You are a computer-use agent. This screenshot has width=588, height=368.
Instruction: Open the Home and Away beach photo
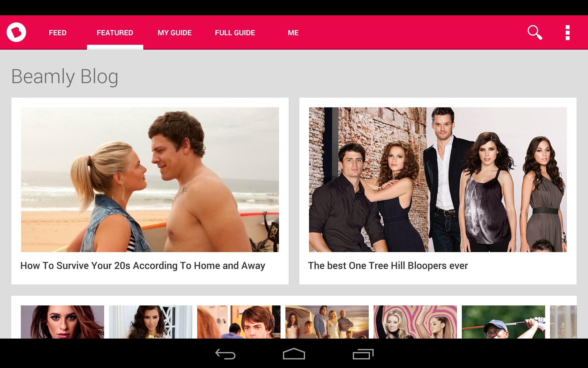[x=150, y=180]
